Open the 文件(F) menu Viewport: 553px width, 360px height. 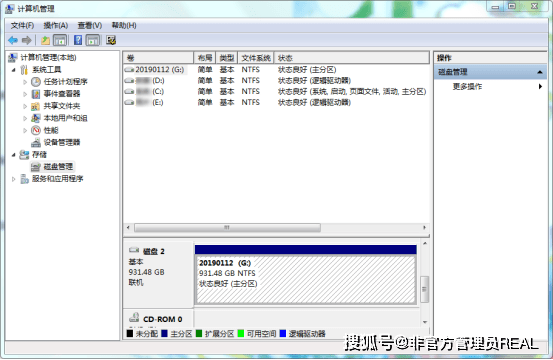pyautogui.click(x=22, y=25)
